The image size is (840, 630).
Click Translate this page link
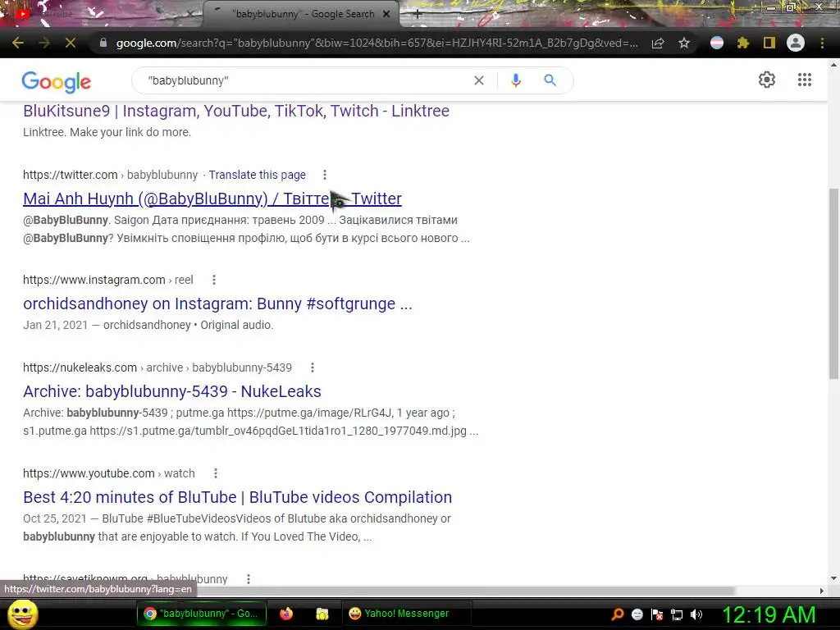pyautogui.click(x=257, y=175)
